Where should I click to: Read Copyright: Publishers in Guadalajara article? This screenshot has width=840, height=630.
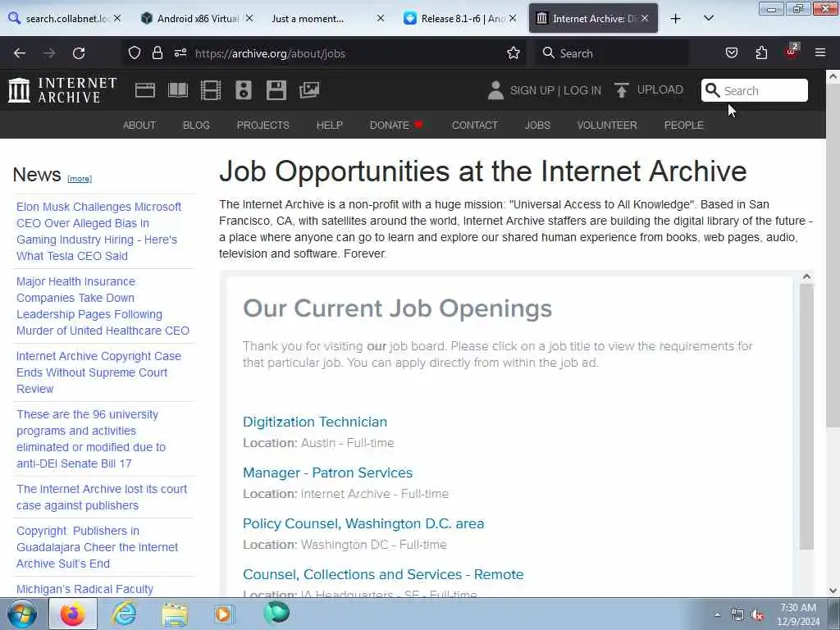pyautogui.click(x=97, y=547)
